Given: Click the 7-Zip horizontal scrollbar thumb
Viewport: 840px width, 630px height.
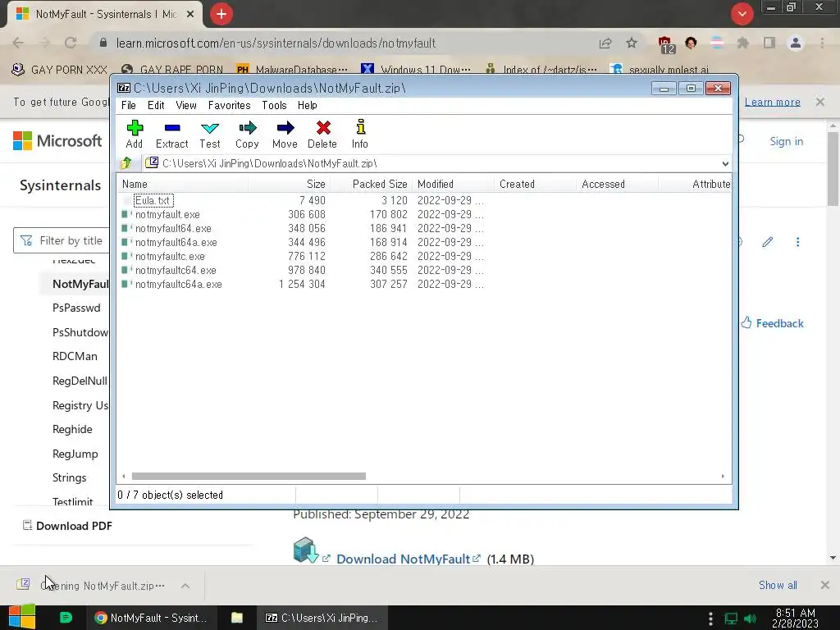Looking at the screenshot, I should [249, 477].
